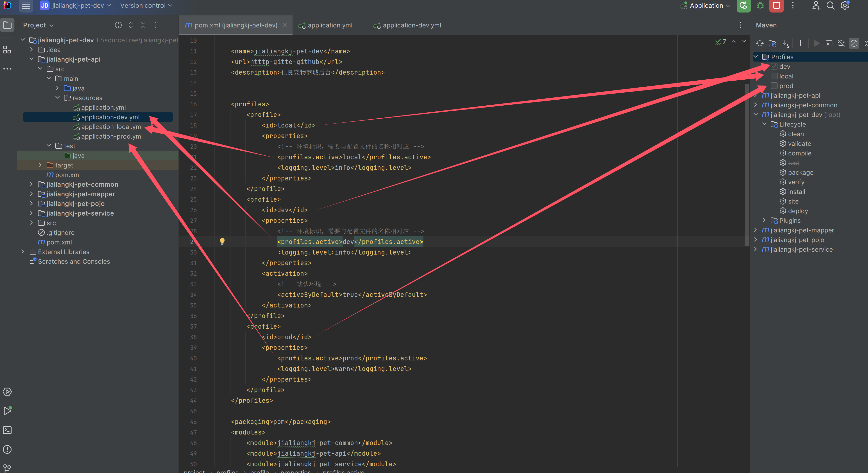
Task: Click the Rerun Application green button
Action: tap(743, 6)
